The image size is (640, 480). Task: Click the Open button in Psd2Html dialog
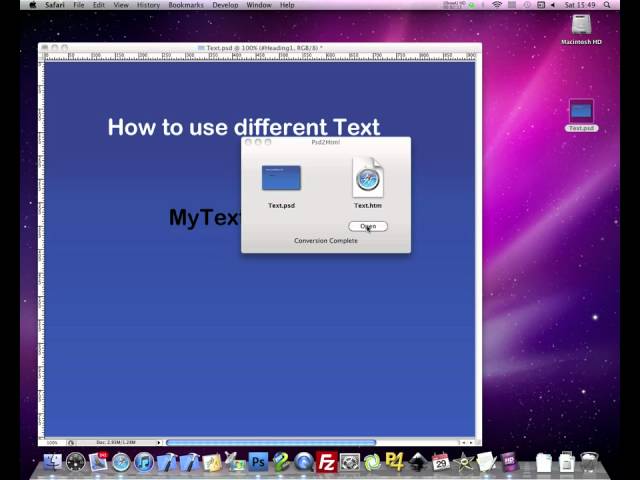[x=368, y=226]
